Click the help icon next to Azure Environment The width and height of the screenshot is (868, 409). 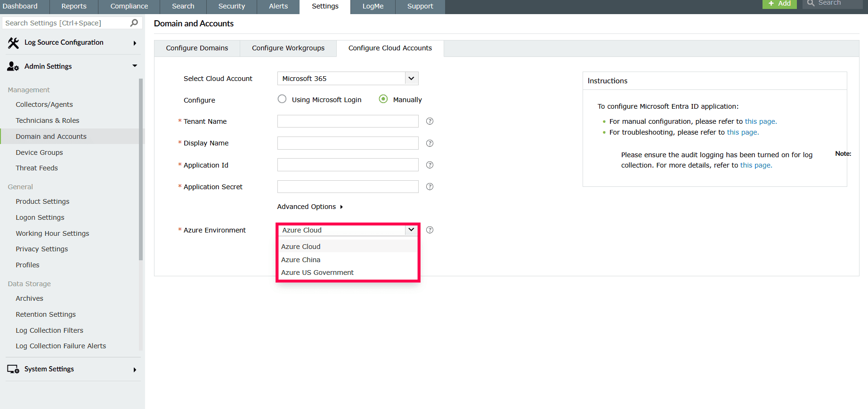[x=430, y=230]
